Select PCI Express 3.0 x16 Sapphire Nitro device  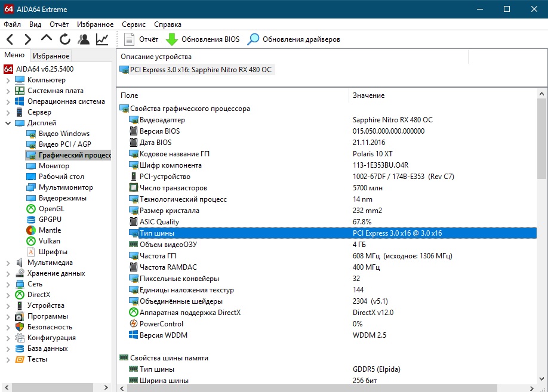click(196, 70)
